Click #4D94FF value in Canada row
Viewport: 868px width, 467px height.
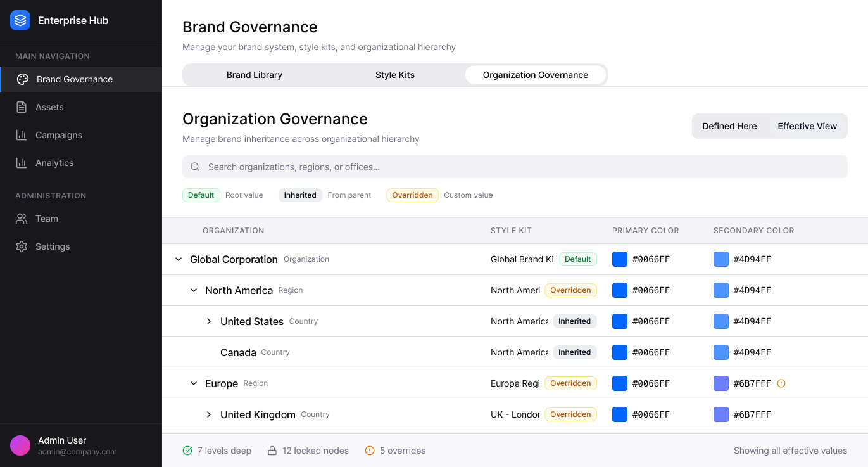752,352
